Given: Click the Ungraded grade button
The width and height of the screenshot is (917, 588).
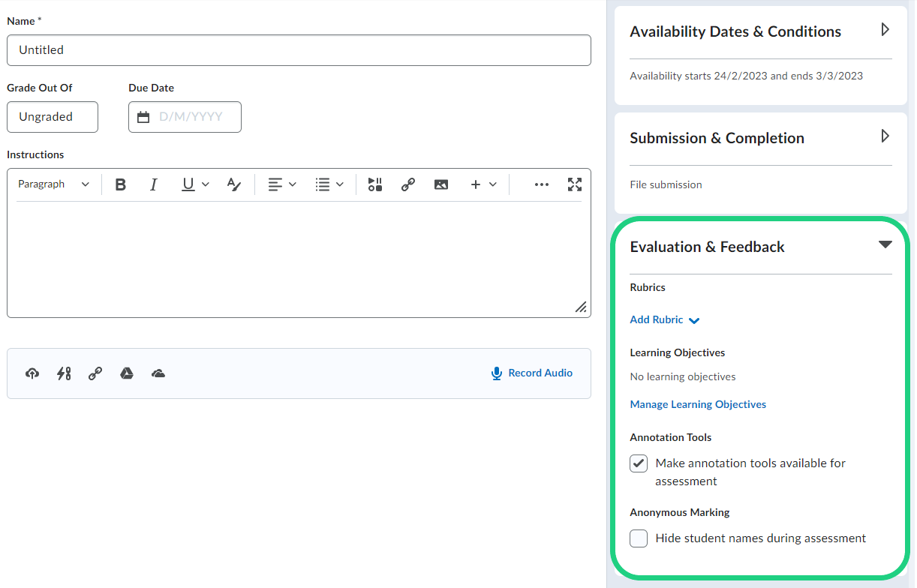Looking at the screenshot, I should [53, 117].
